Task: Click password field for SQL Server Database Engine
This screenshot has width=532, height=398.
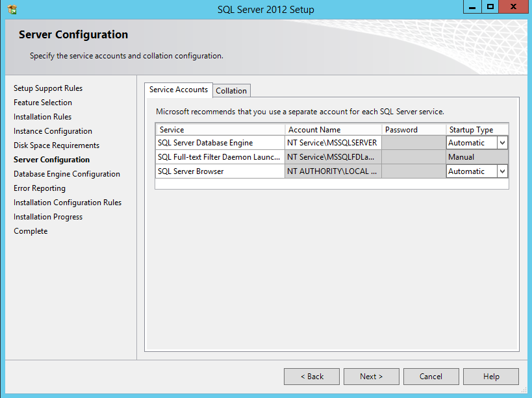Action: pyautogui.click(x=414, y=143)
